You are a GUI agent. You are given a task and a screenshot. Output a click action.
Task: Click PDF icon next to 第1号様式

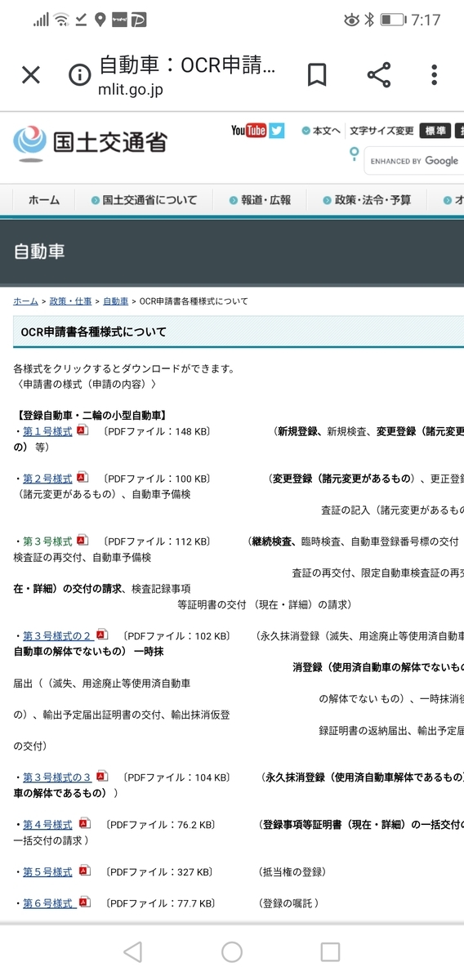(83, 430)
